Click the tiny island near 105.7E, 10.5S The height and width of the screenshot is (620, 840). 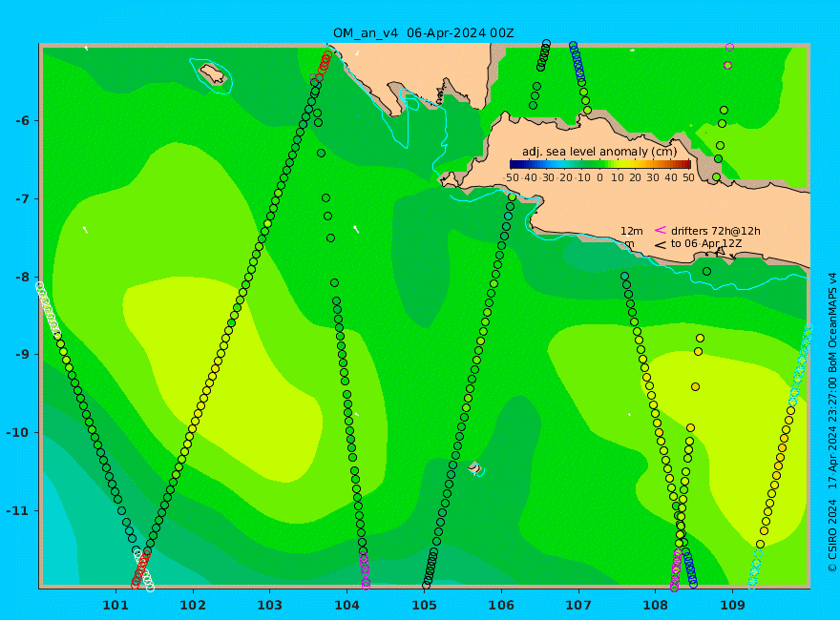click(475, 467)
